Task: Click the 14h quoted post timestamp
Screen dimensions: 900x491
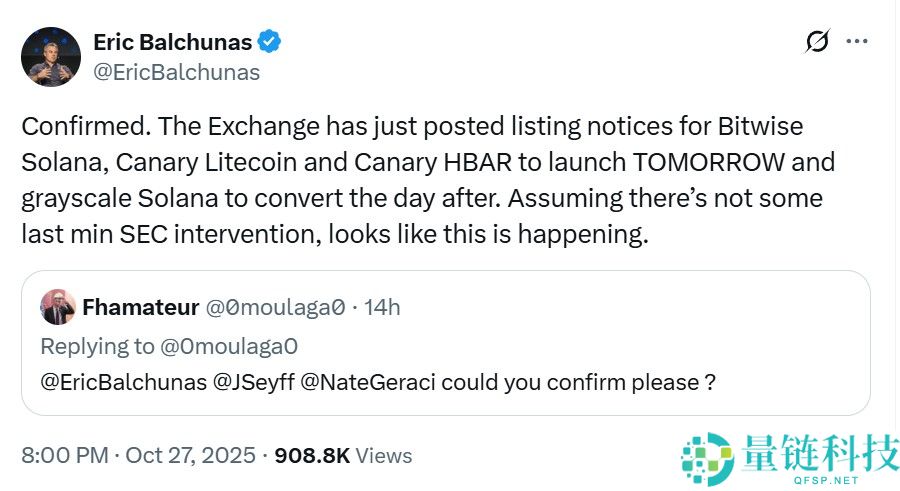Action: tap(382, 307)
